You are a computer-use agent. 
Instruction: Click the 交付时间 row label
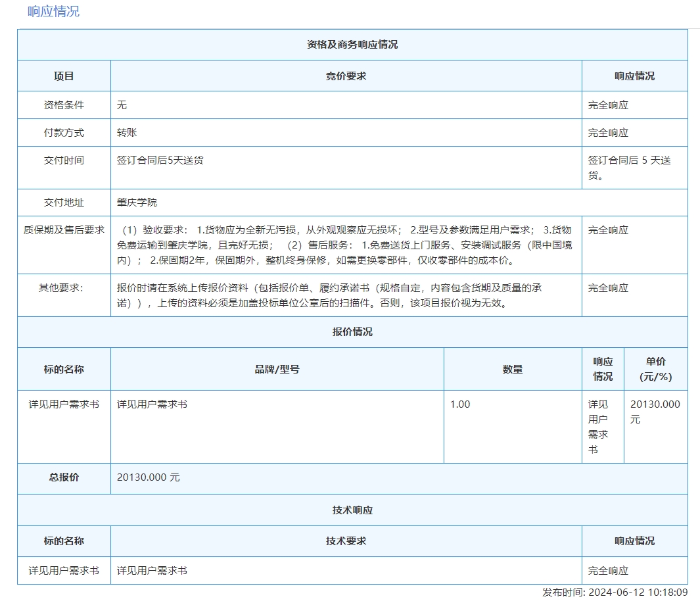click(64, 160)
